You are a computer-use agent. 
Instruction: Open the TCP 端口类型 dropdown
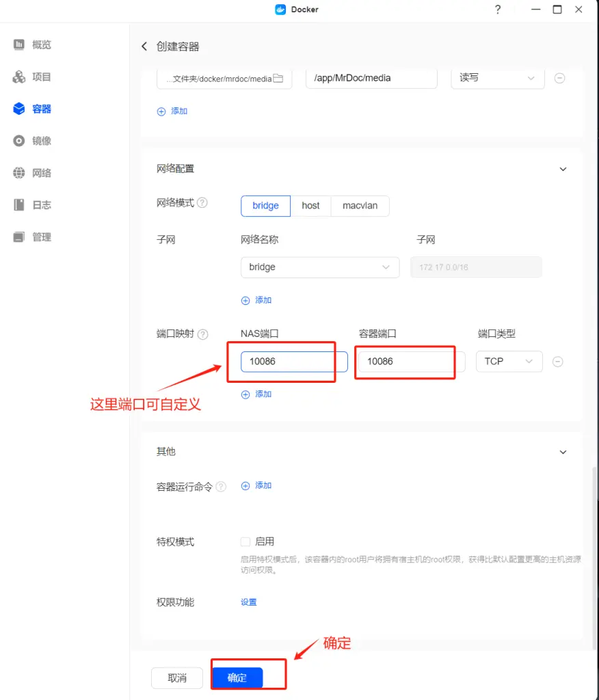point(509,362)
